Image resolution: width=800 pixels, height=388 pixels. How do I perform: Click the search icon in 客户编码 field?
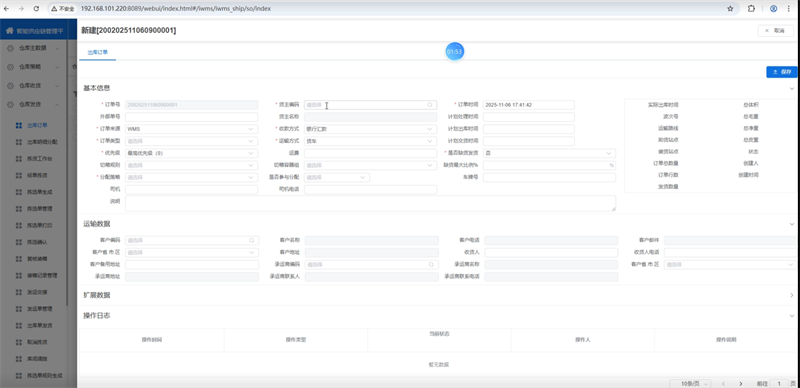click(252, 240)
